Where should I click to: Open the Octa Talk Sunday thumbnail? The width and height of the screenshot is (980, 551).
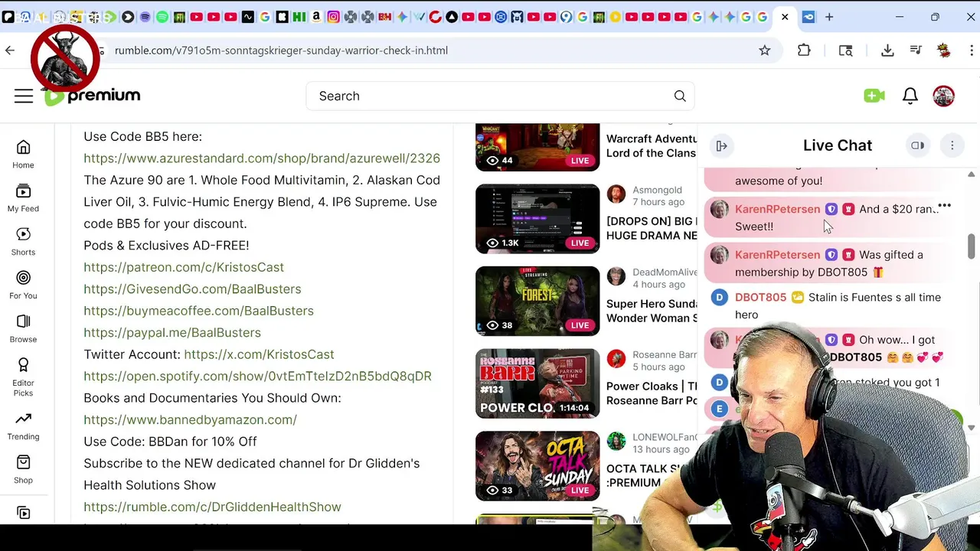point(537,467)
